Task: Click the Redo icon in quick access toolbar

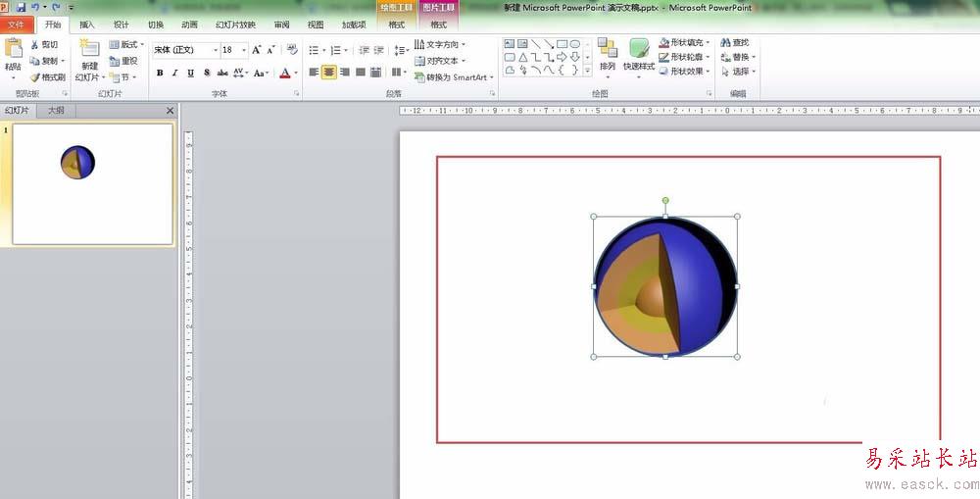Action: [56, 7]
